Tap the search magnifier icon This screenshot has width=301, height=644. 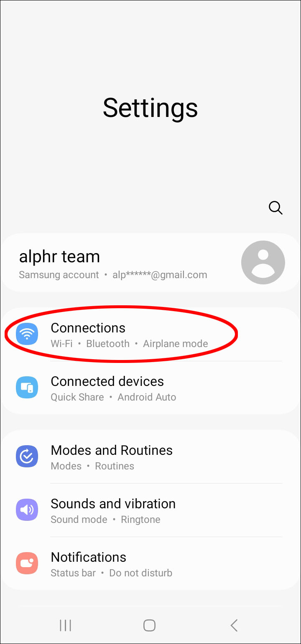pyautogui.click(x=275, y=208)
